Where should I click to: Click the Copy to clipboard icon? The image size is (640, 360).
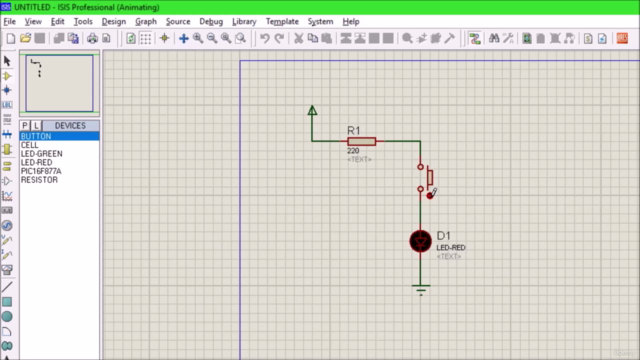click(x=313, y=38)
